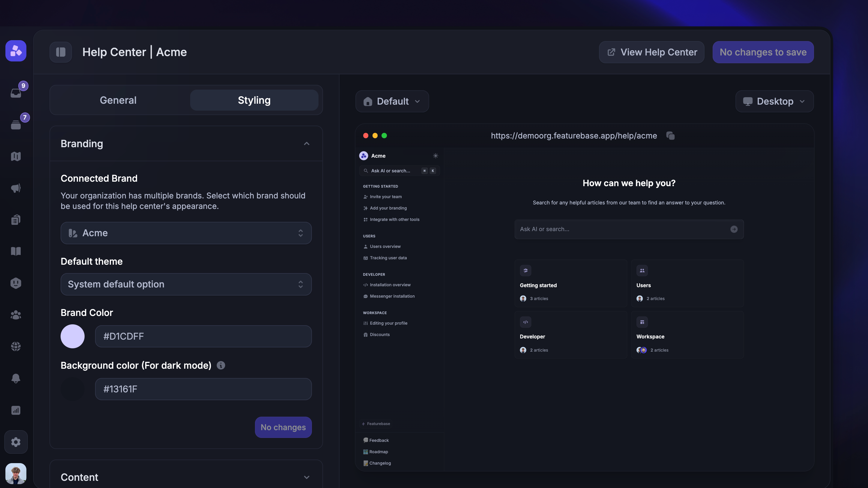Open Add your branding article link

coord(385,208)
